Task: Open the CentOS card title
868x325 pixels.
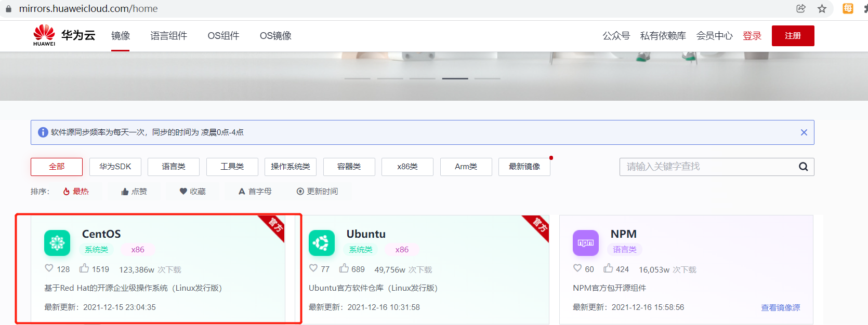Action: [101, 234]
